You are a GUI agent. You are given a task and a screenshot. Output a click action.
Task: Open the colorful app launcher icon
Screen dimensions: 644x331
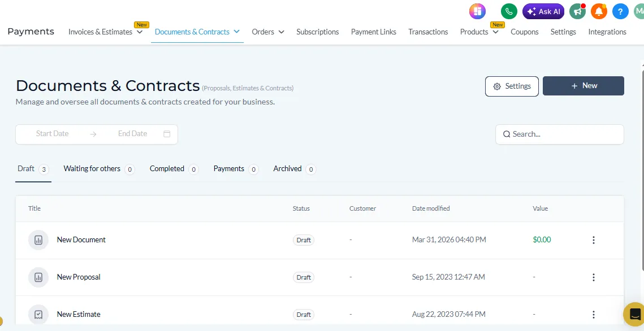click(477, 11)
